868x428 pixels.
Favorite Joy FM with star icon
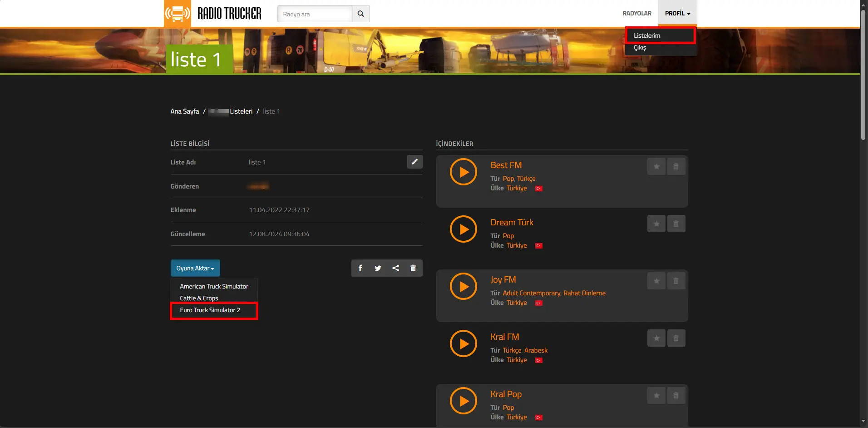pos(656,281)
